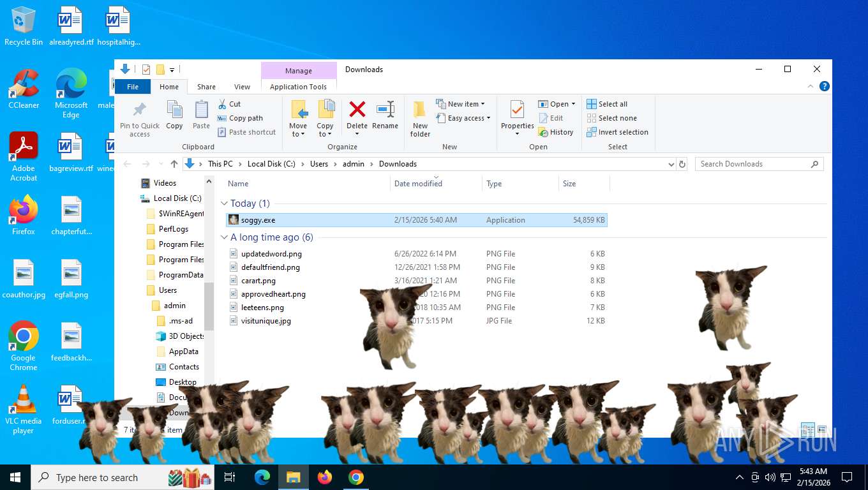Viewport: 868px width, 490px height.
Task: Select defaultfriend.png file
Action: (417, 267)
